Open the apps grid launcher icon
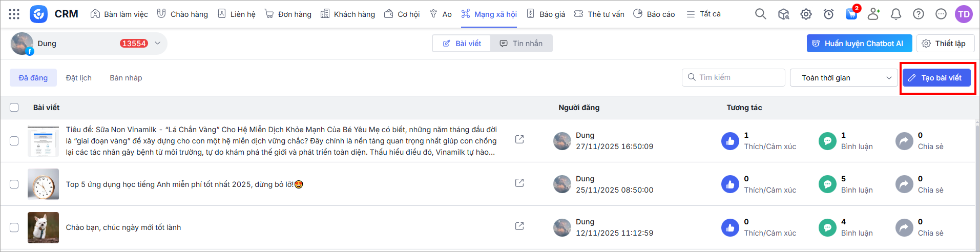Viewport: 980px width, 252px height. (14, 14)
